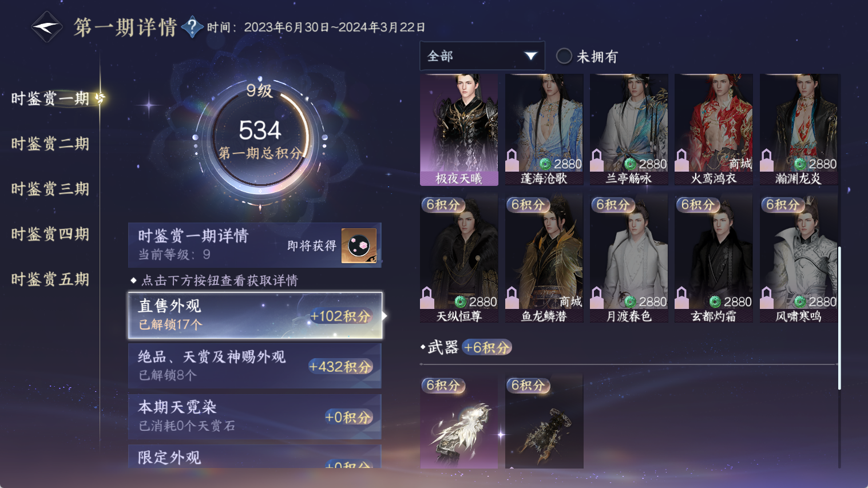Screen dimensions: 868x488
Task: Switch to 时鉴赏四期 tab
Action: [50, 234]
